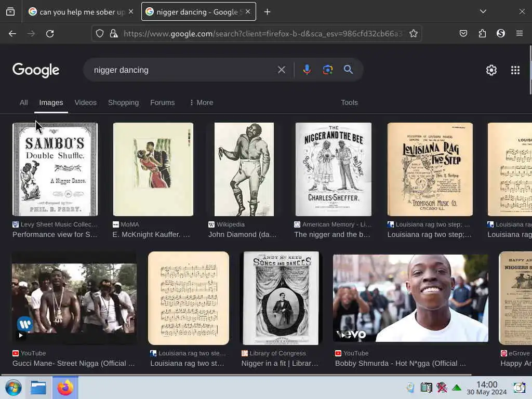Click the green triangle system tray icon
The width and height of the screenshot is (532, 399).
(457, 388)
